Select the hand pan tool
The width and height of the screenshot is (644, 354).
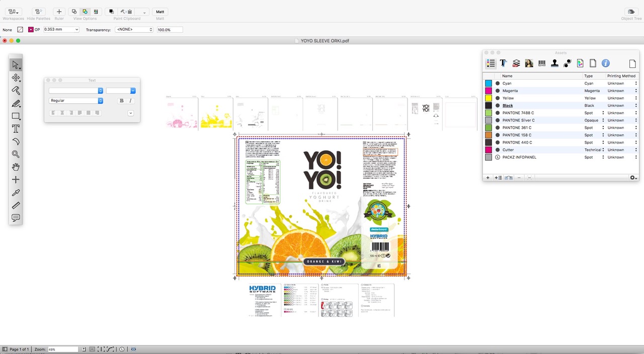click(x=16, y=167)
